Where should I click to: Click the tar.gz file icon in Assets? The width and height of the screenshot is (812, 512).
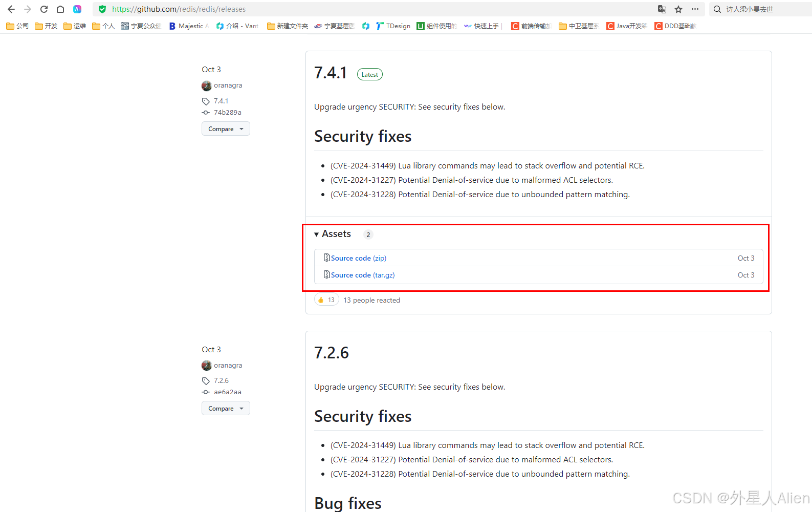tap(326, 274)
